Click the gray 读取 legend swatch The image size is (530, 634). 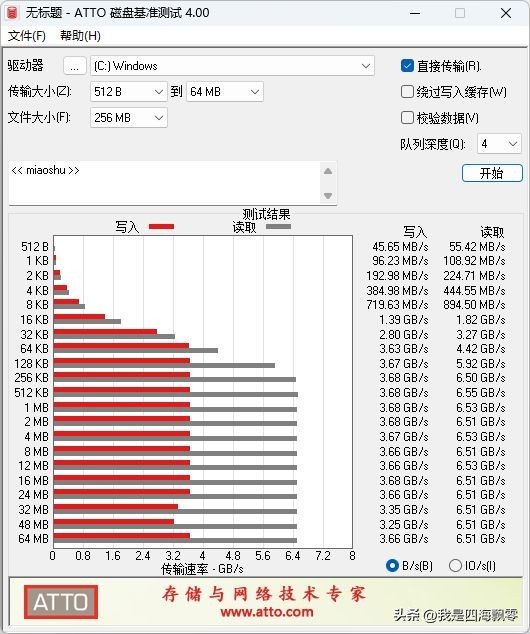[x=278, y=226]
